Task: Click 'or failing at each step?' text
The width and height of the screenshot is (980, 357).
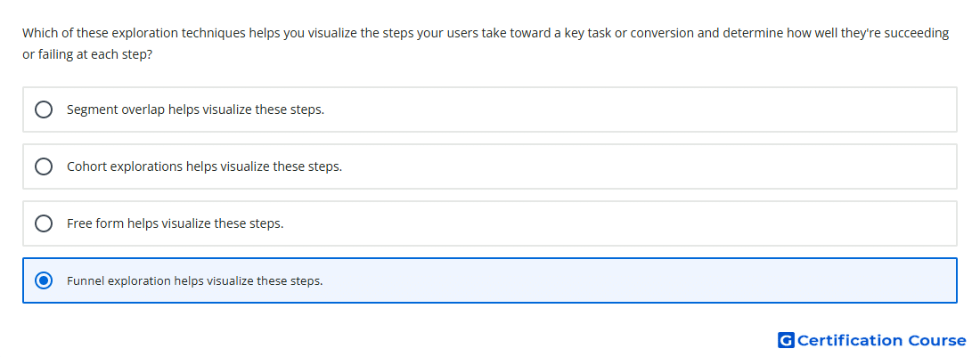Action: [87, 55]
